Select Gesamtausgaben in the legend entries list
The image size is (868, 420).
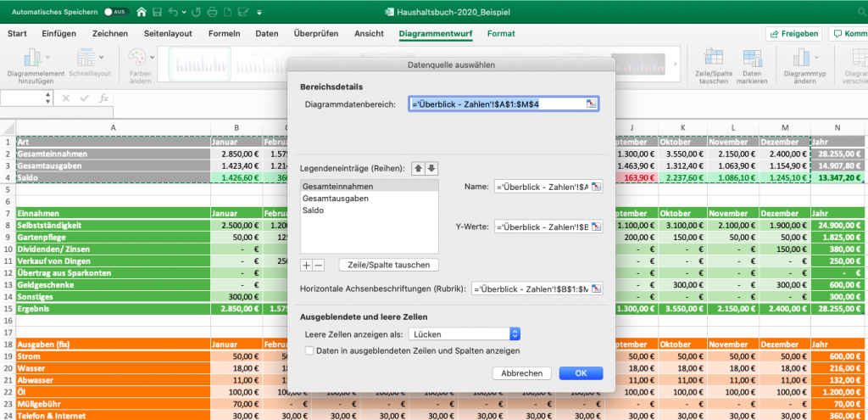pos(370,198)
